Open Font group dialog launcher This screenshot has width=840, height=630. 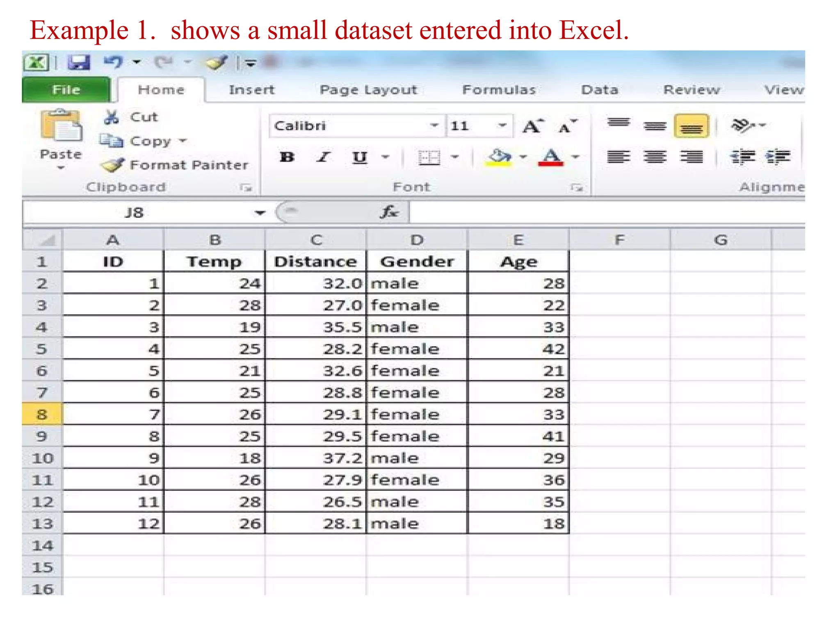coord(577,188)
